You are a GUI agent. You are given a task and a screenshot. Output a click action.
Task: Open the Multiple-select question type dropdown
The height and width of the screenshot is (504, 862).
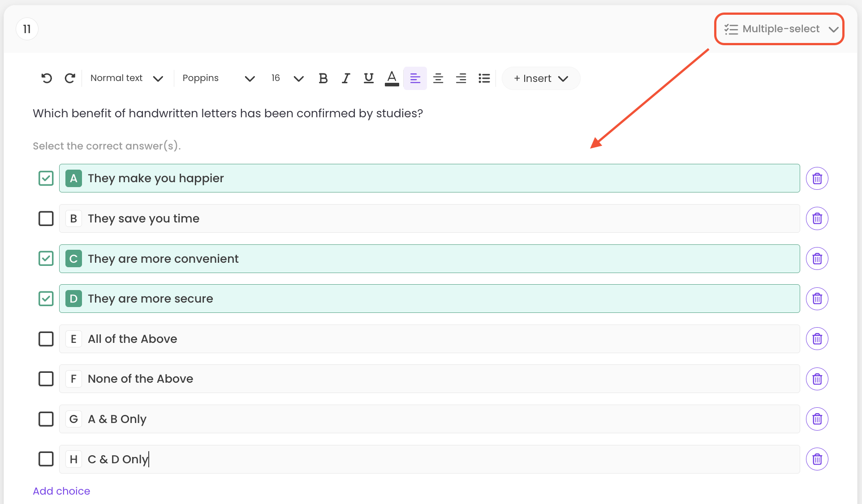(x=780, y=29)
